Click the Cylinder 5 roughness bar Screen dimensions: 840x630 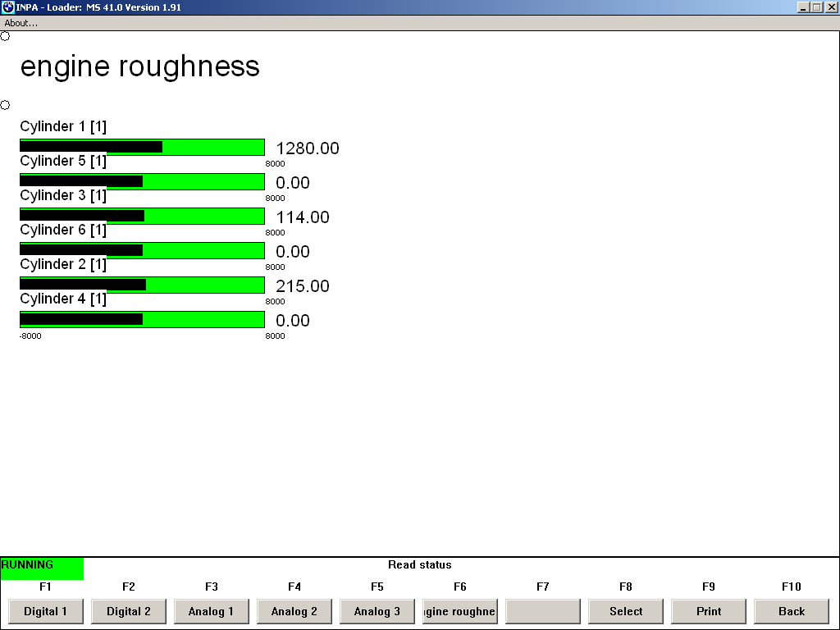tap(142, 181)
